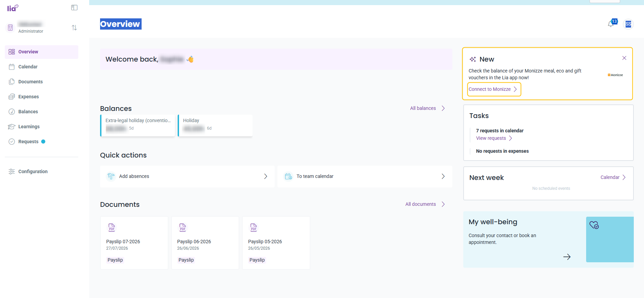Switch company using the up-down arrows icon
644x298 pixels.
pos(74,28)
